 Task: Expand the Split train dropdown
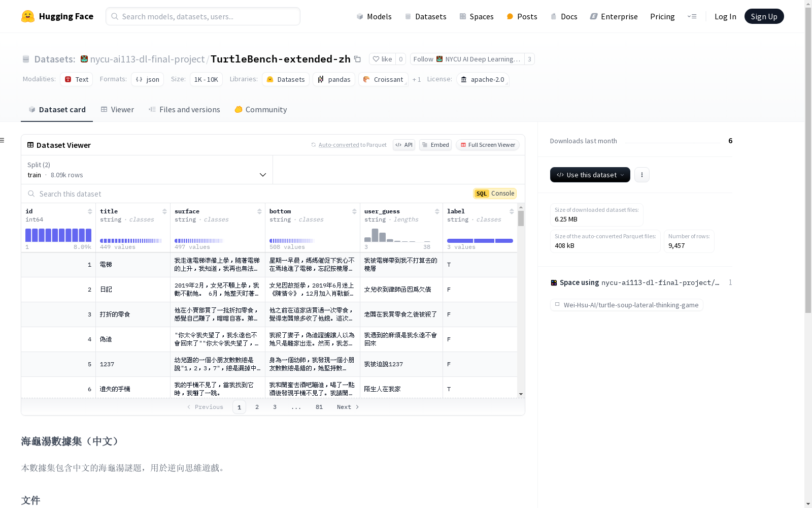pyautogui.click(x=147, y=170)
